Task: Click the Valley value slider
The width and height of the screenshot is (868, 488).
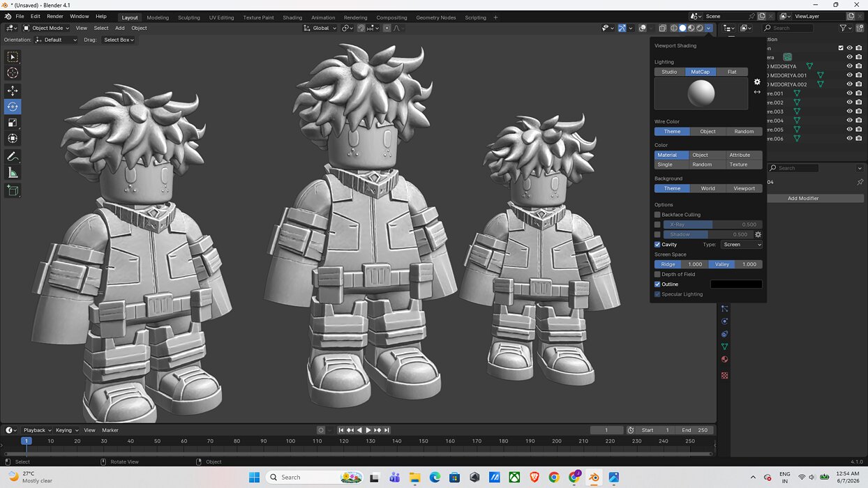Action: pos(735,264)
